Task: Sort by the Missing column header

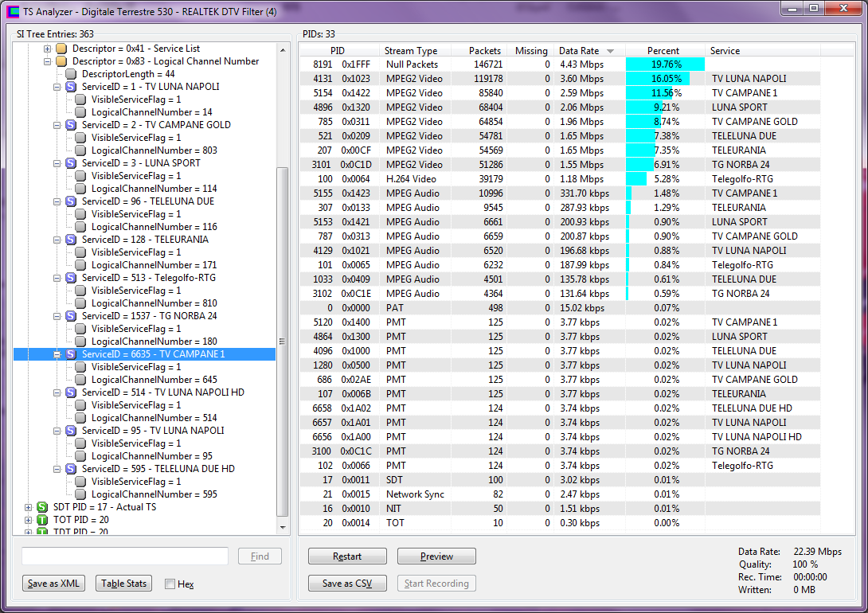Action: point(531,50)
